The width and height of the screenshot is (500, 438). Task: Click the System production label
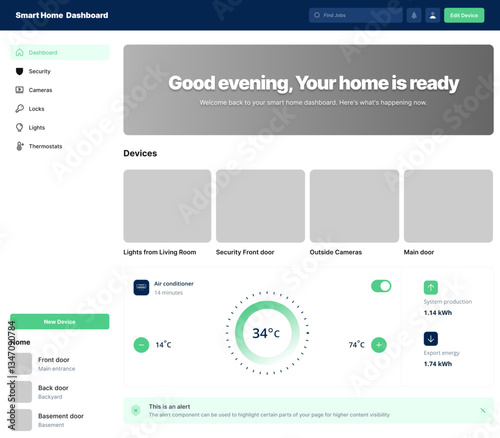coord(448,302)
